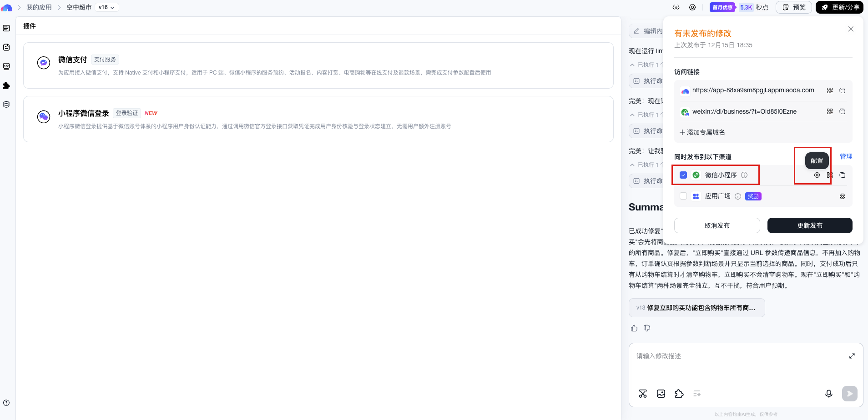Click the 更新发布 button
868x420 pixels.
point(809,225)
